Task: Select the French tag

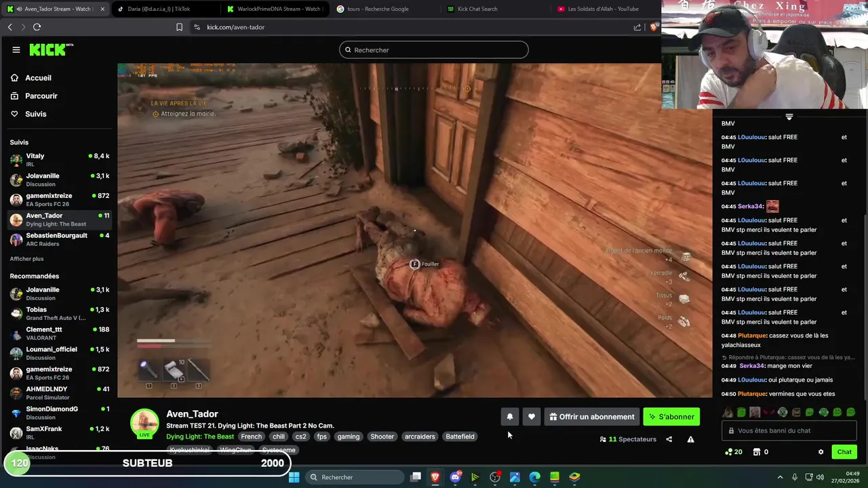Action: (x=251, y=436)
